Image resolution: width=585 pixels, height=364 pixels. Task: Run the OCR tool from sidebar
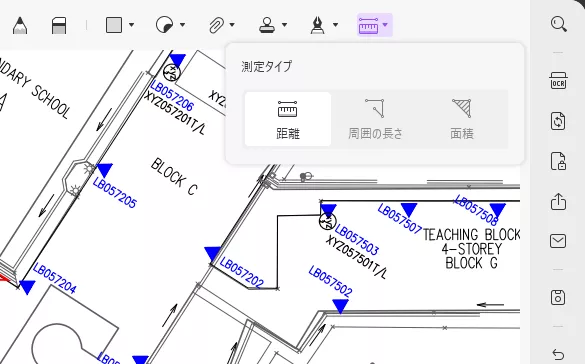[x=559, y=81]
